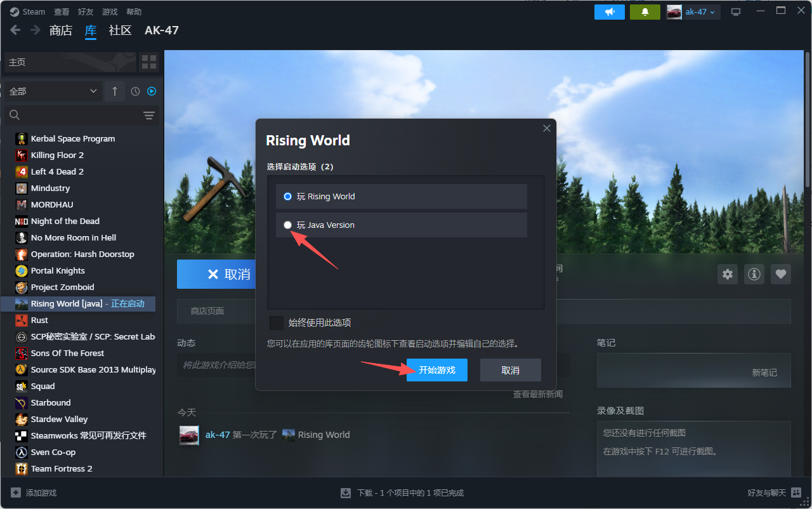The height and width of the screenshot is (509, 812).
Task: Open the AK-47 profile tab
Action: (x=162, y=30)
